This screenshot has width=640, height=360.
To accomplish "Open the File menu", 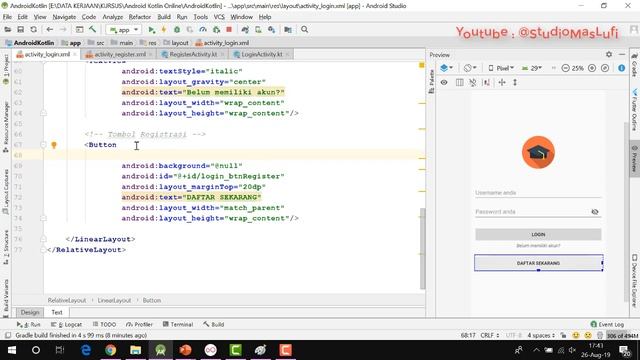I will (x=7, y=17).
